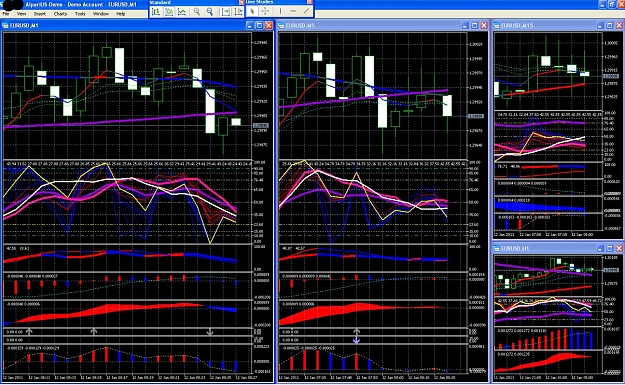Minimize the EURUSD,M15 chart window
Viewport: 625px width, 385px height.
[x=600, y=26]
